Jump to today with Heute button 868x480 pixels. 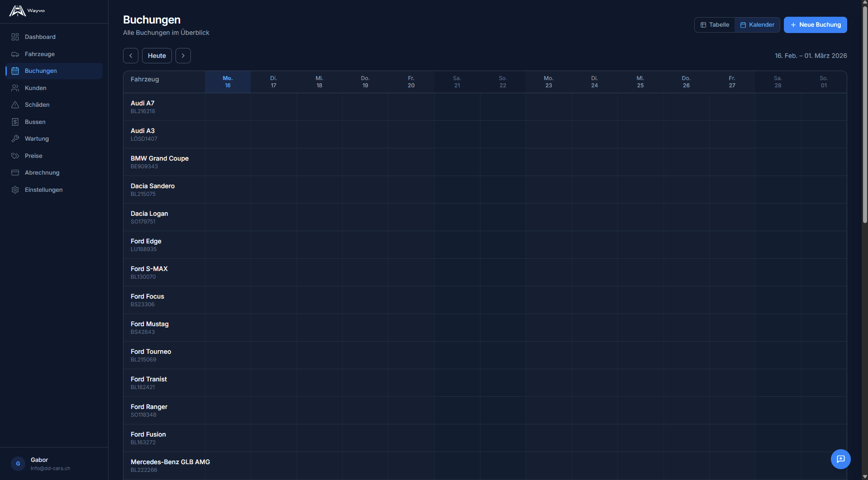pyautogui.click(x=157, y=56)
